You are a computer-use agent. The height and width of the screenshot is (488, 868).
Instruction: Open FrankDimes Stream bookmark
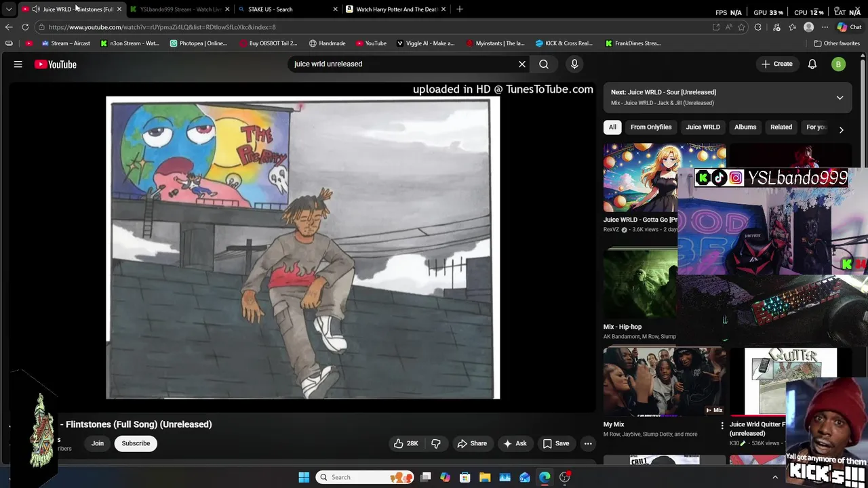(x=633, y=43)
